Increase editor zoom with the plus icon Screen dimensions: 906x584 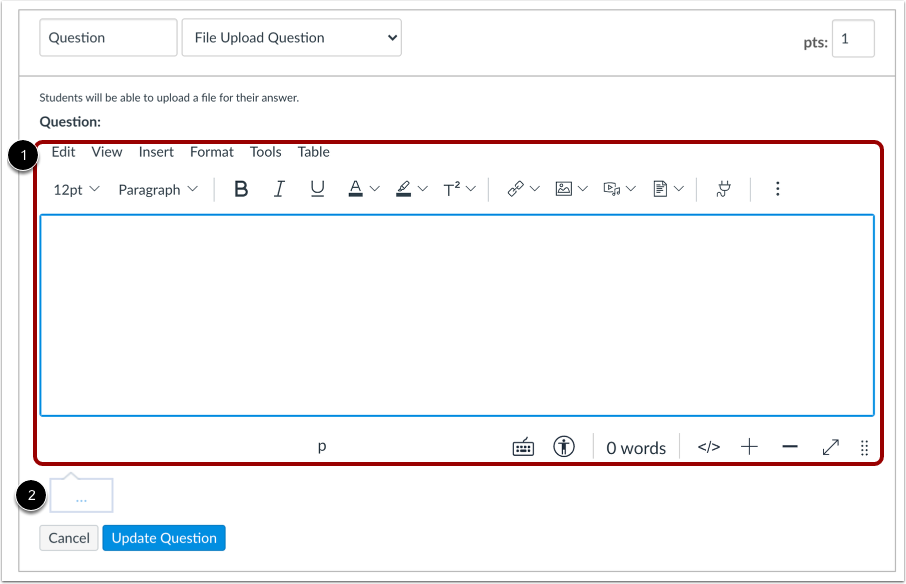pos(749,447)
